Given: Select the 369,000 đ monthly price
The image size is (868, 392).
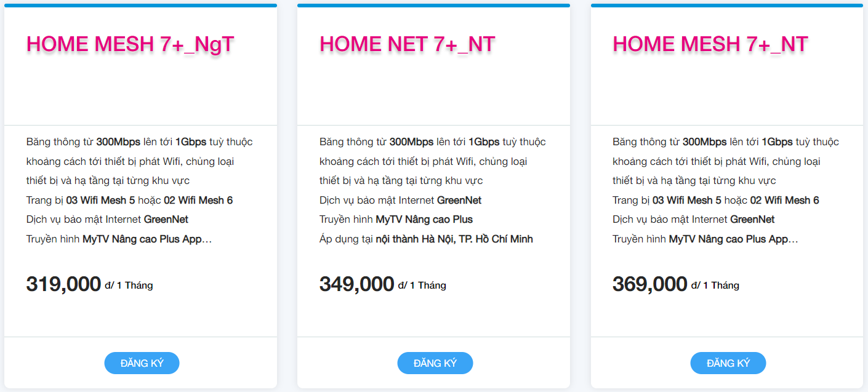Looking at the screenshot, I should [650, 284].
